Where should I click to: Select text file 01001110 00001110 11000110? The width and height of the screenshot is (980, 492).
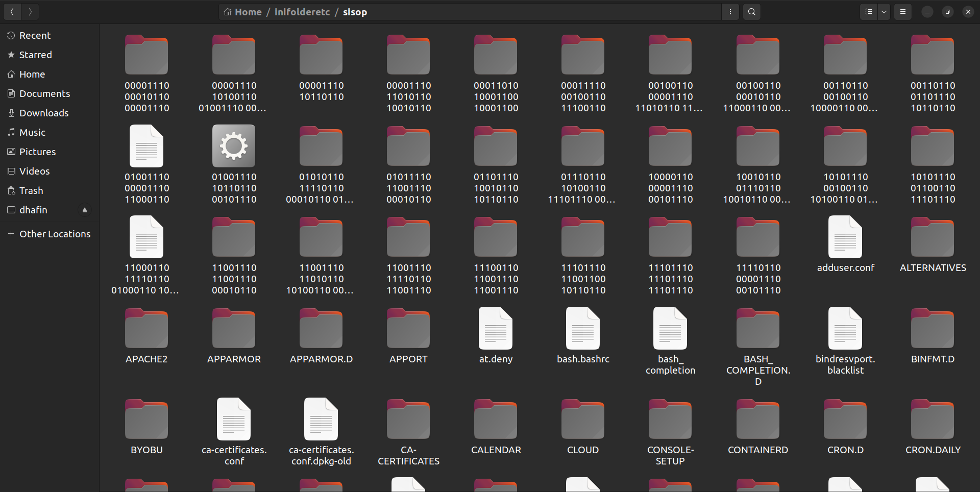tap(146, 164)
